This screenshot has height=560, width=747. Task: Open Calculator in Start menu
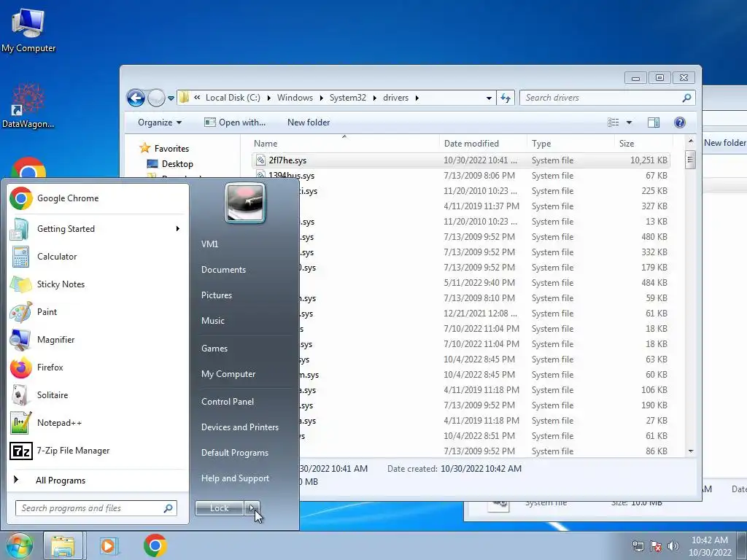tap(97, 256)
